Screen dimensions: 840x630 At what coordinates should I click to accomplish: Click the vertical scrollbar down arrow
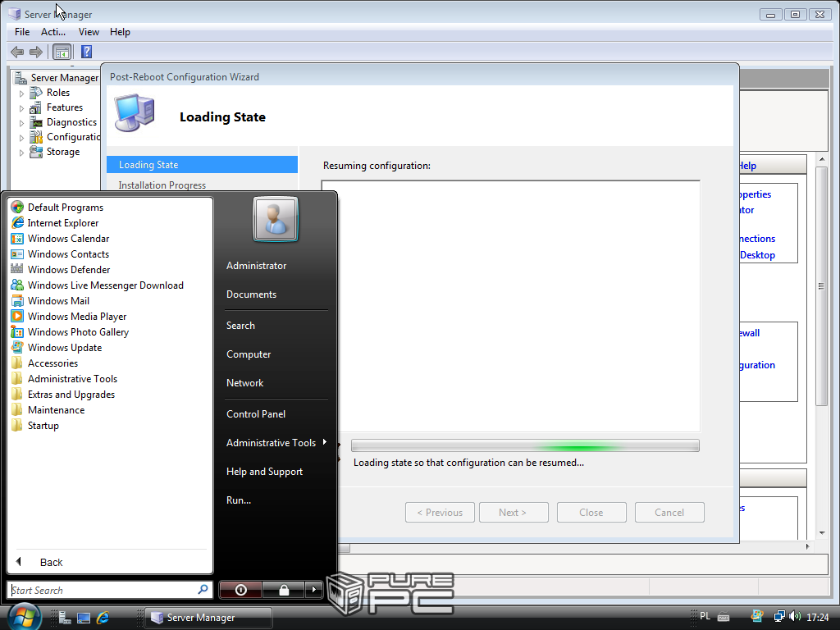[x=822, y=533]
